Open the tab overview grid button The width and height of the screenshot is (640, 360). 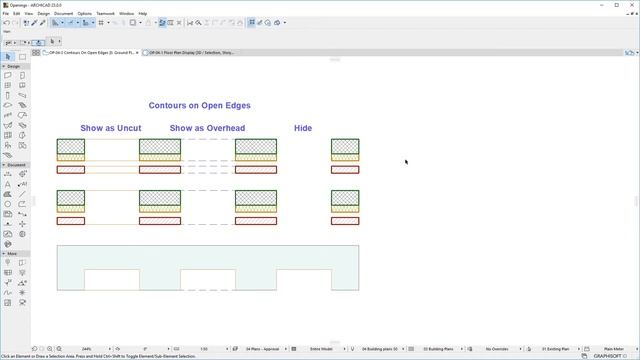point(36,53)
